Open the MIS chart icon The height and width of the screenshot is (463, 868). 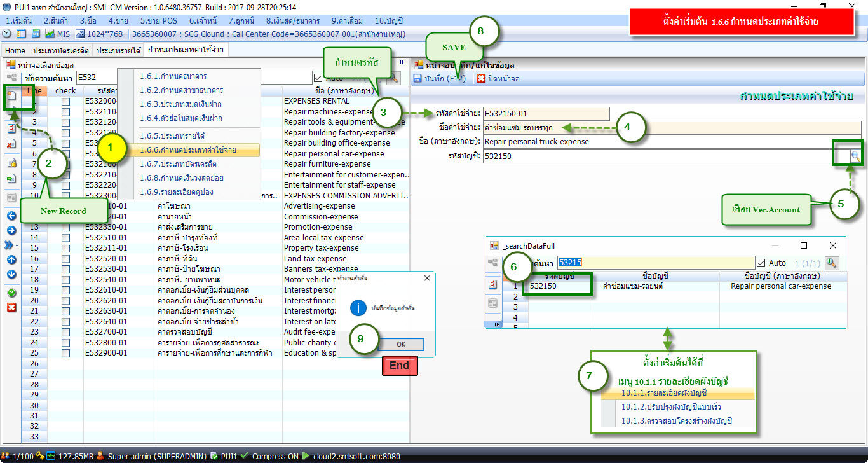49,34
